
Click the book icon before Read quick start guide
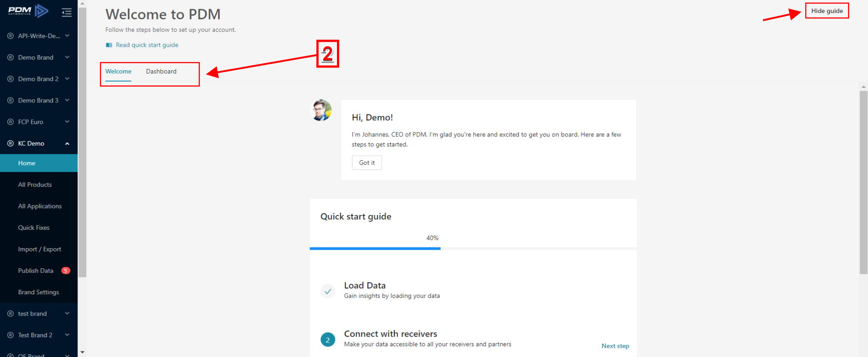(x=109, y=45)
